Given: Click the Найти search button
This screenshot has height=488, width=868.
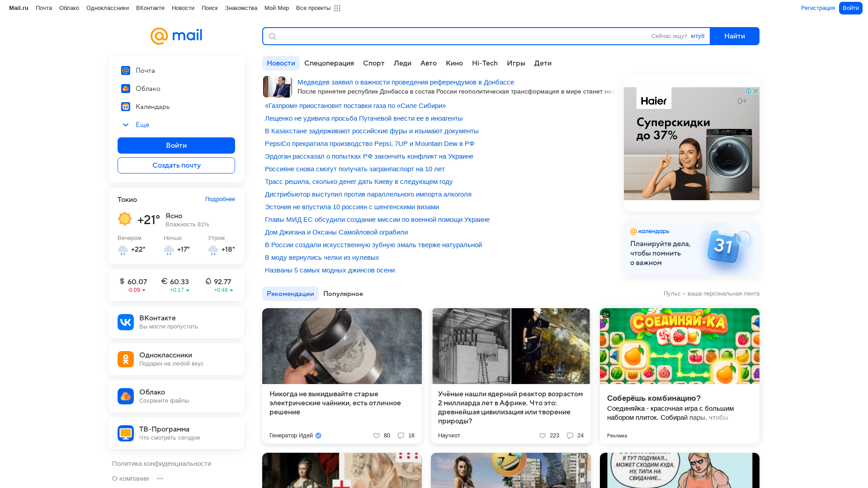Looking at the screenshot, I should [x=735, y=36].
